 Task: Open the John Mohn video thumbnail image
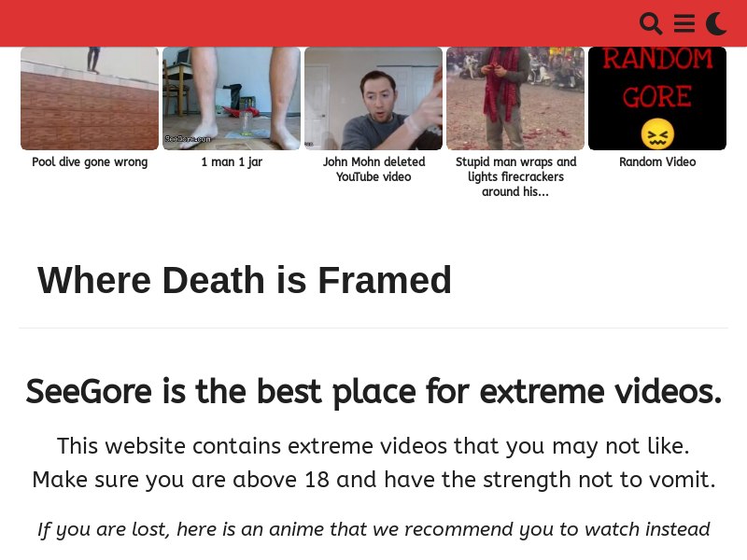tap(373, 99)
